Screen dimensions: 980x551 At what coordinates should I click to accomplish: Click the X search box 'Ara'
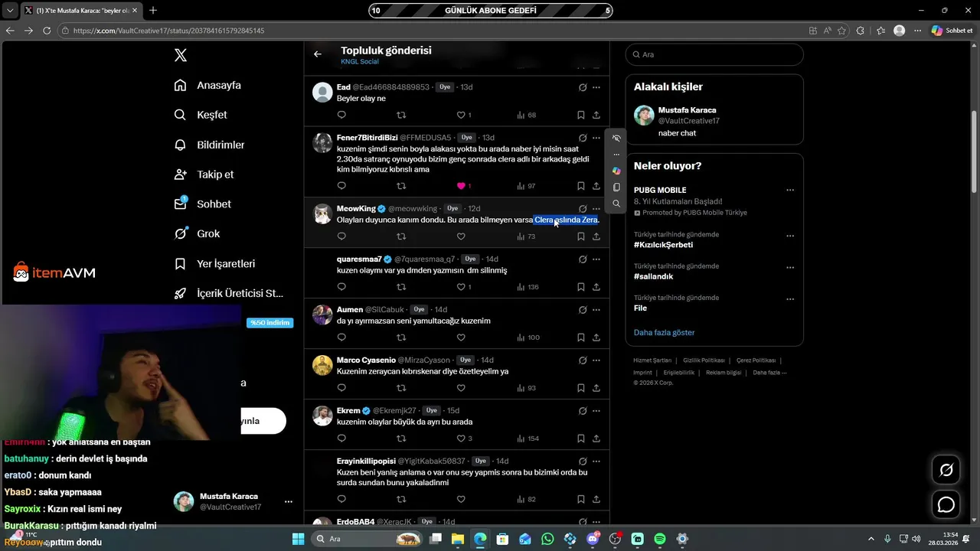pos(714,54)
